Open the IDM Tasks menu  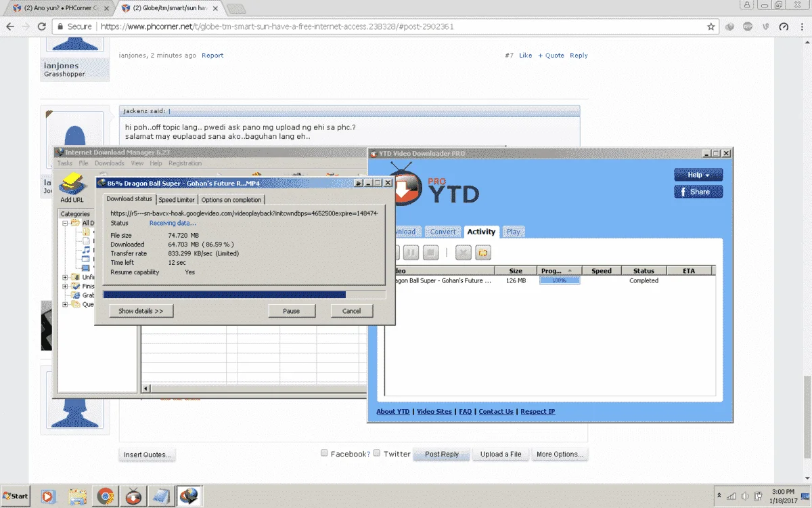pyautogui.click(x=65, y=163)
